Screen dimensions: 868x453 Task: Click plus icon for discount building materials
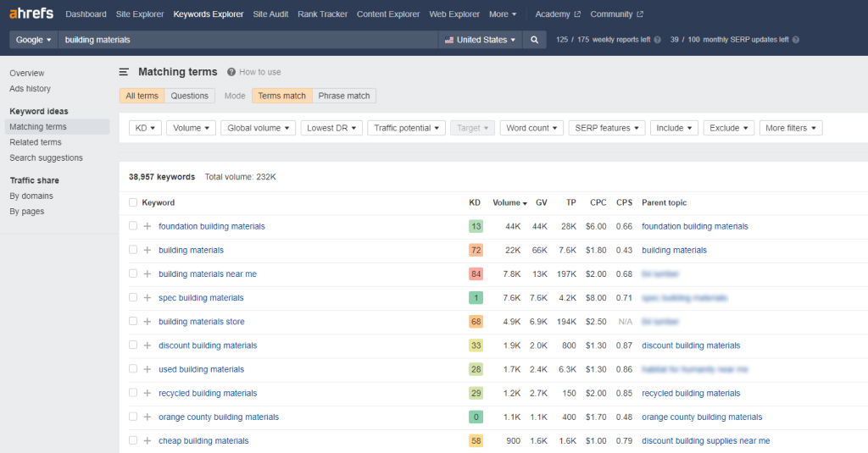pos(147,345)
